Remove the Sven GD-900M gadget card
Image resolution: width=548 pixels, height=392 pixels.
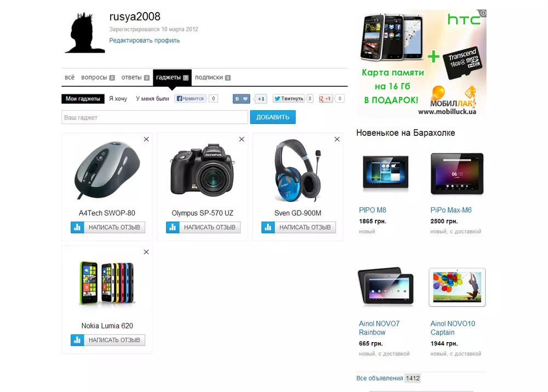click(337, 139)
